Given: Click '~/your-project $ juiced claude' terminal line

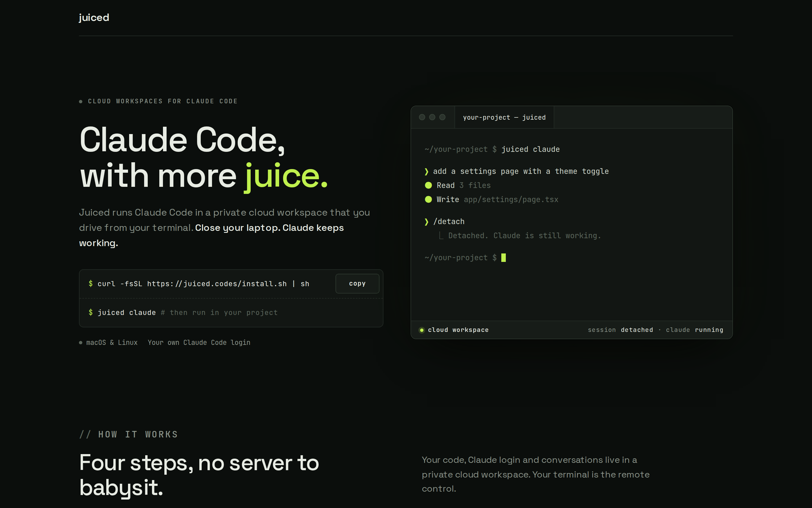Looking at the screenshot, I should pos(492,149).
